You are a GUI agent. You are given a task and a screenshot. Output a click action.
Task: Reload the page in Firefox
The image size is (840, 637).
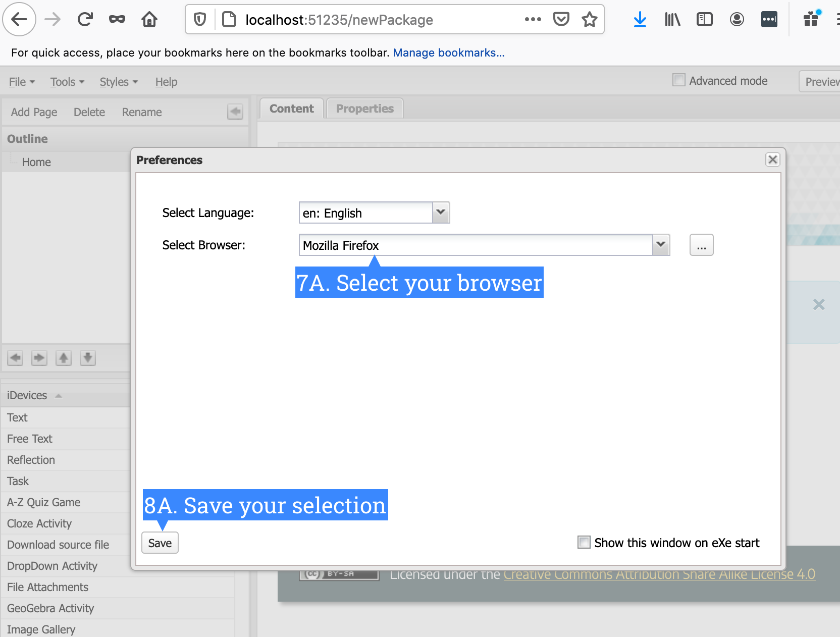85,20
